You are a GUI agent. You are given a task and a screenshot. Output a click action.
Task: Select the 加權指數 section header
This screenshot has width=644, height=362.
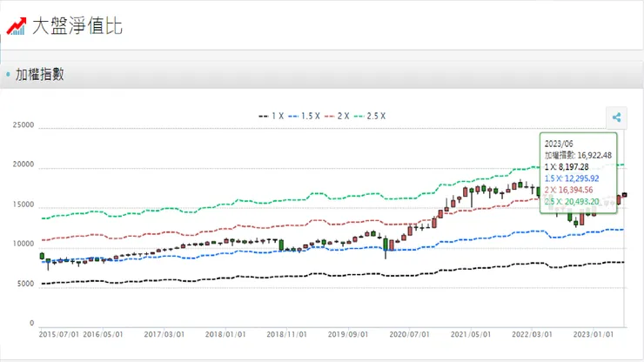[x=40, y=75]
